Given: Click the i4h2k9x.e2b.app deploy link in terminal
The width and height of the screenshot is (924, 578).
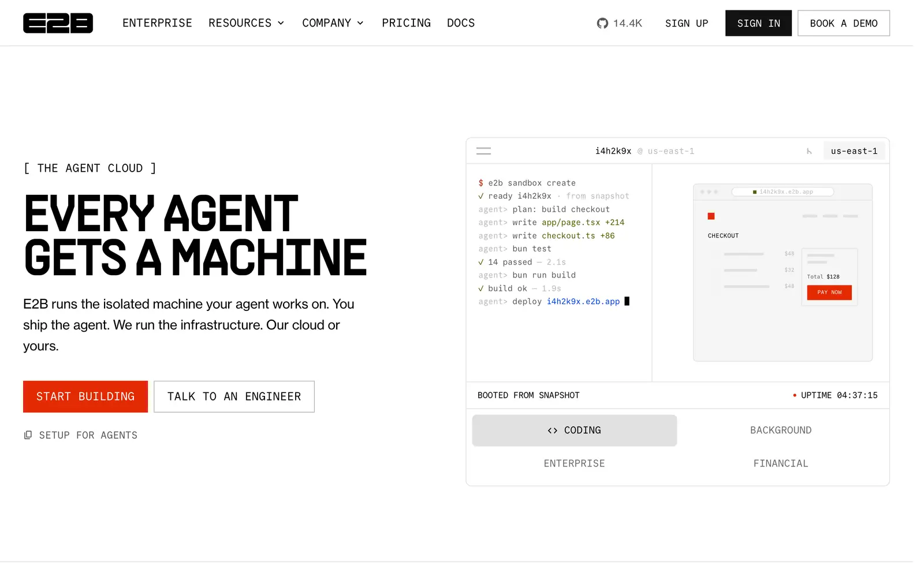Looking at the screenshot, I should pos(583,302).
